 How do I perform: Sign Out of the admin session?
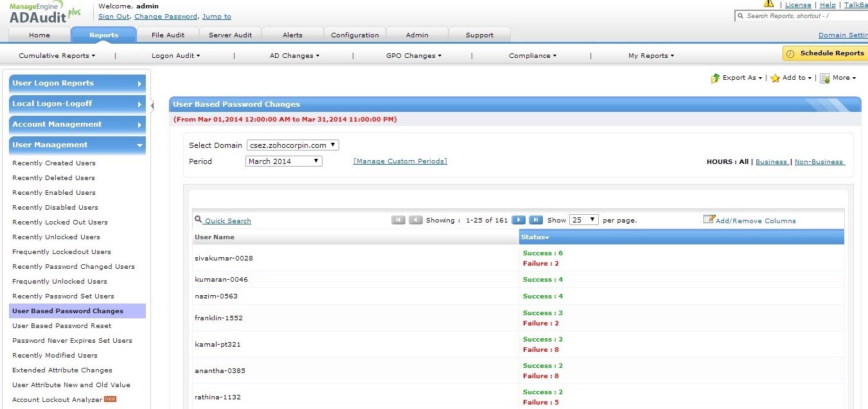113,16
